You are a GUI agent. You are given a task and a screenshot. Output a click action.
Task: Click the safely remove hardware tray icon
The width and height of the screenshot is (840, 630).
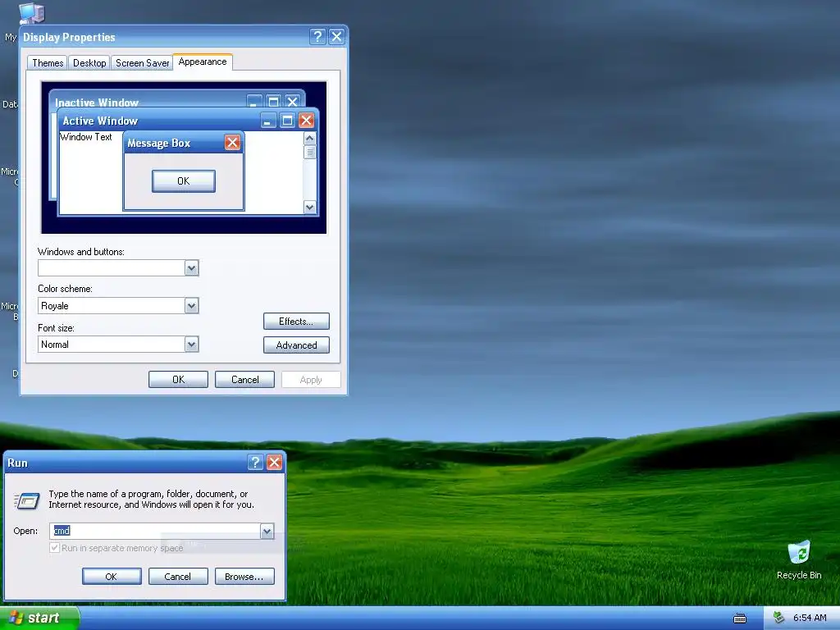[778, 618]
